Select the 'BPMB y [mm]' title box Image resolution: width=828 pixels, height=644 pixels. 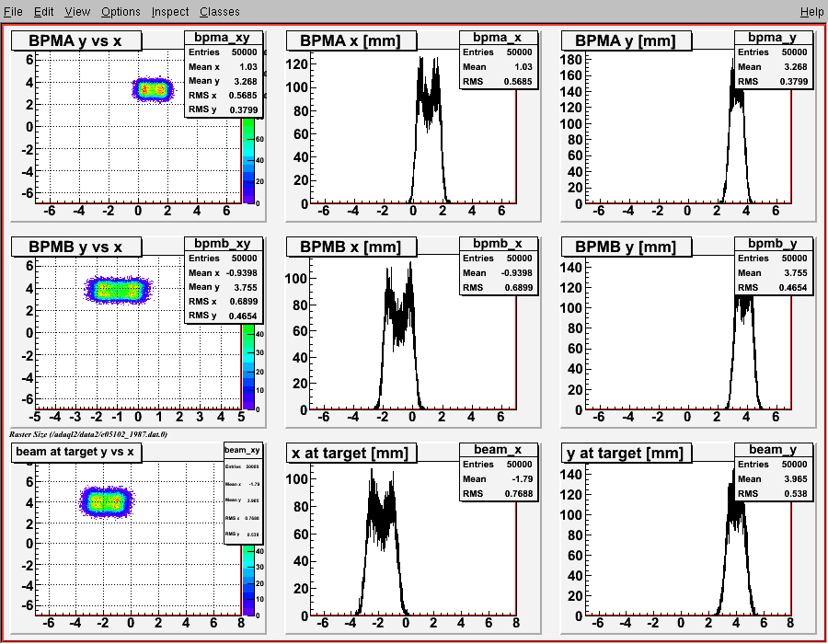627,247
